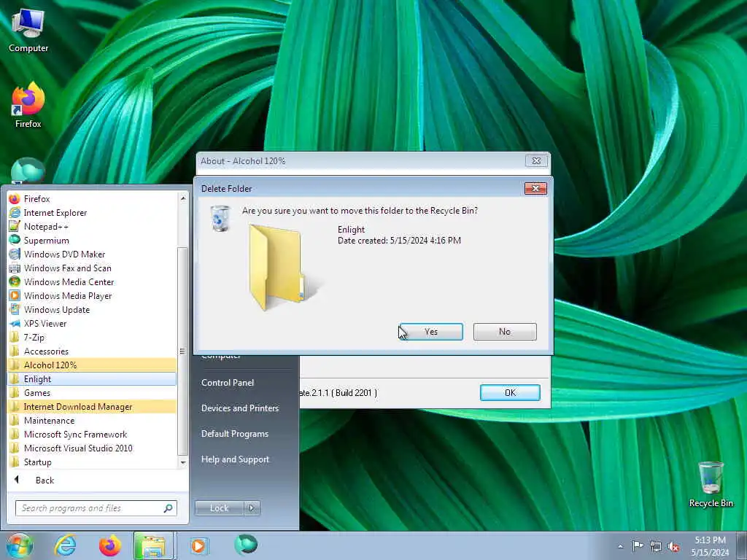Screen dimensions: 747x560
Task: Expand the Startup folder
Action: (x=93, y=462)
